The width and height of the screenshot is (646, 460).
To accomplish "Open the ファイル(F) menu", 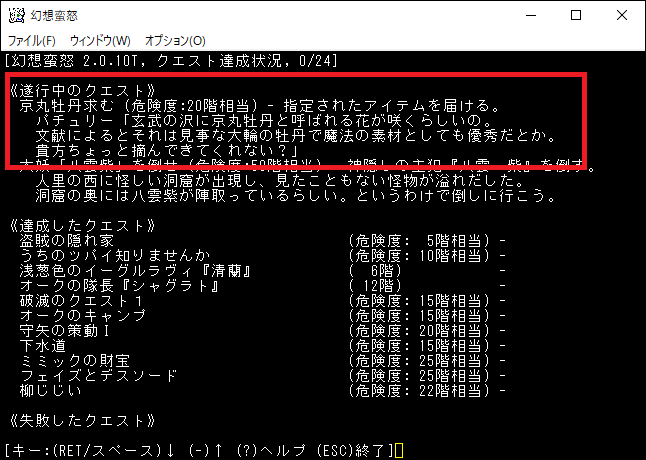I will pyautogui.click(x=32, y=41).
